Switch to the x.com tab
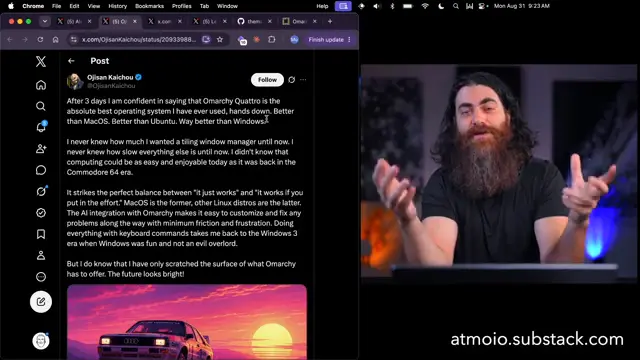The height and width of the screenshot is (360, 640). point(165,21)
